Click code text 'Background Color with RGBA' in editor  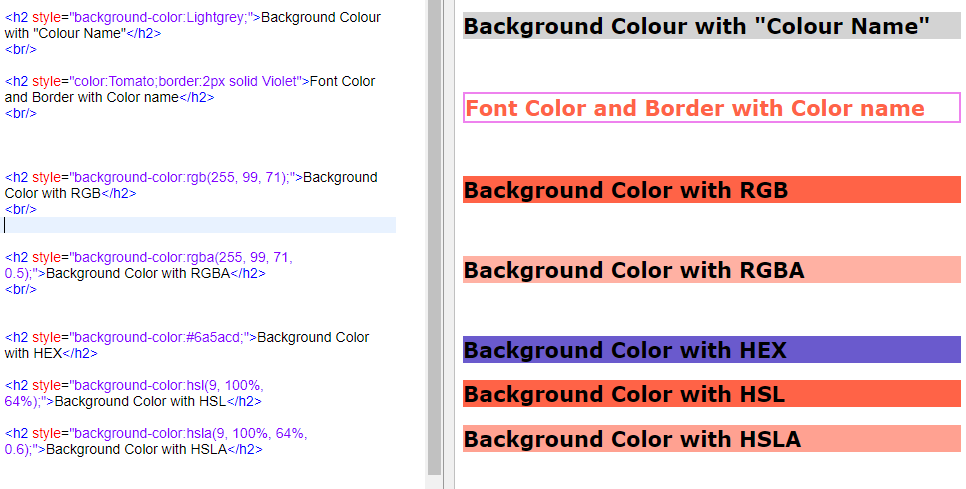pos(138,273)
